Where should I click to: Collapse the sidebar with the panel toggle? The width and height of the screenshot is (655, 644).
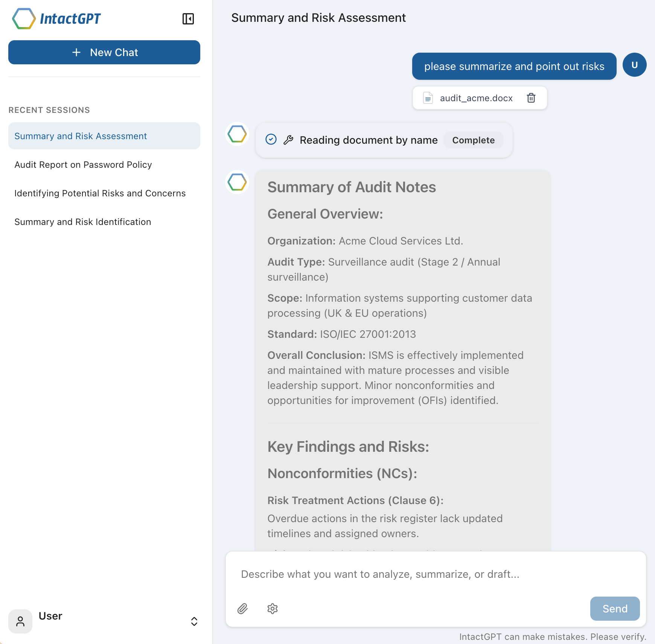coord(189,18)
